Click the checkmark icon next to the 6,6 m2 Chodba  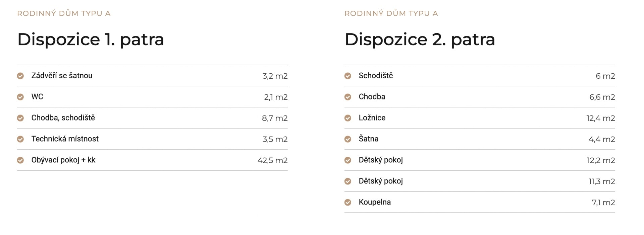pyautogui.click(x=348, y=97)
